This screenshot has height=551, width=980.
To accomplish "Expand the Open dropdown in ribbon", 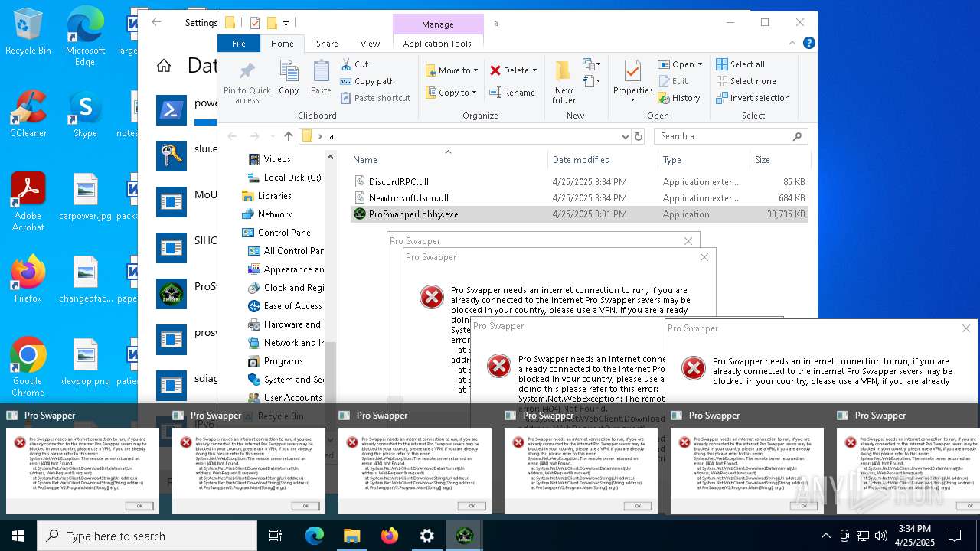I will click(680, 64).
